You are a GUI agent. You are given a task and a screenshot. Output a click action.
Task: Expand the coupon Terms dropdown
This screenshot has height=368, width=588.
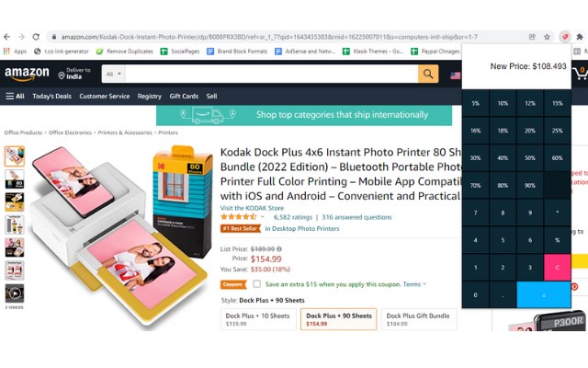click(414, 284)
